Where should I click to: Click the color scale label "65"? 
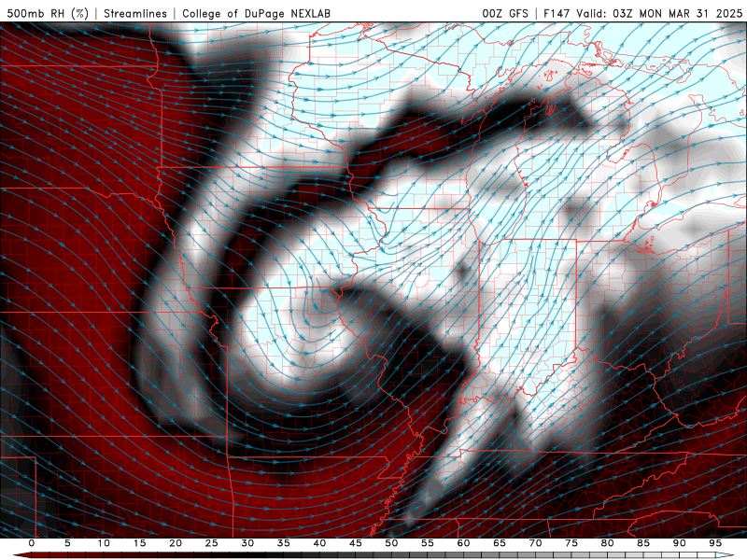(x=500, y=543)
